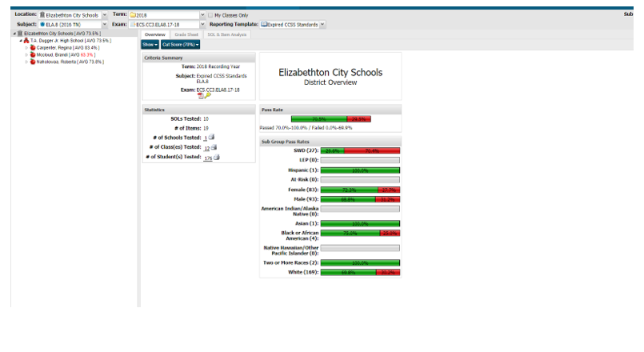
Task: Click the blue icon in Subject field
Action: 42,24
